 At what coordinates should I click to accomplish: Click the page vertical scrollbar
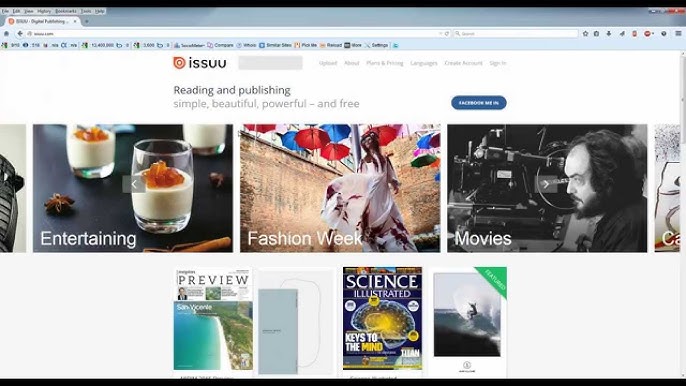click(x=683, y=214)
